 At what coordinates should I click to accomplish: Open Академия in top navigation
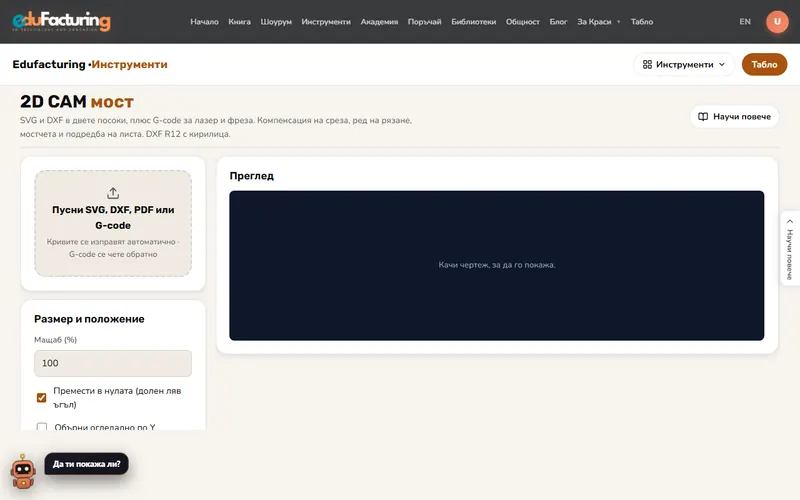click(x=379, y=22)
